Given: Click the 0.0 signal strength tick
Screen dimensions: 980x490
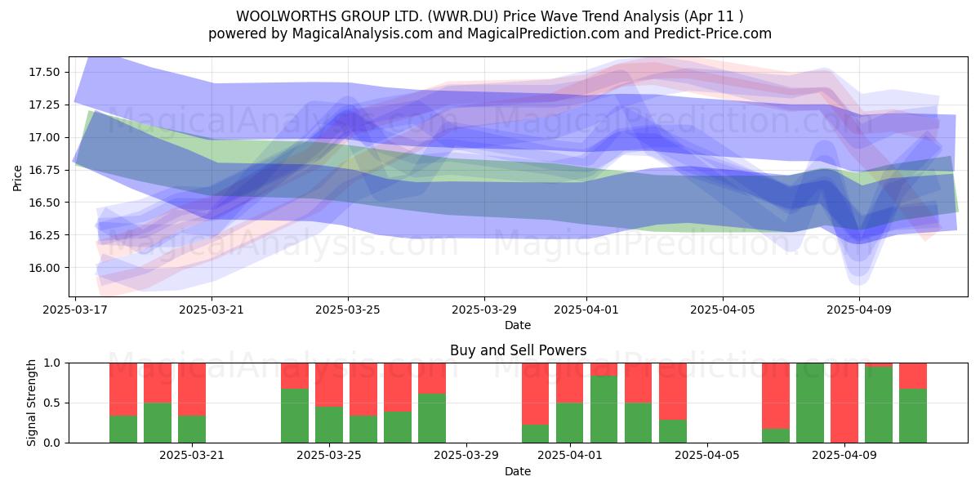Looking at the screenshot, I should click(x=53, y=443).
